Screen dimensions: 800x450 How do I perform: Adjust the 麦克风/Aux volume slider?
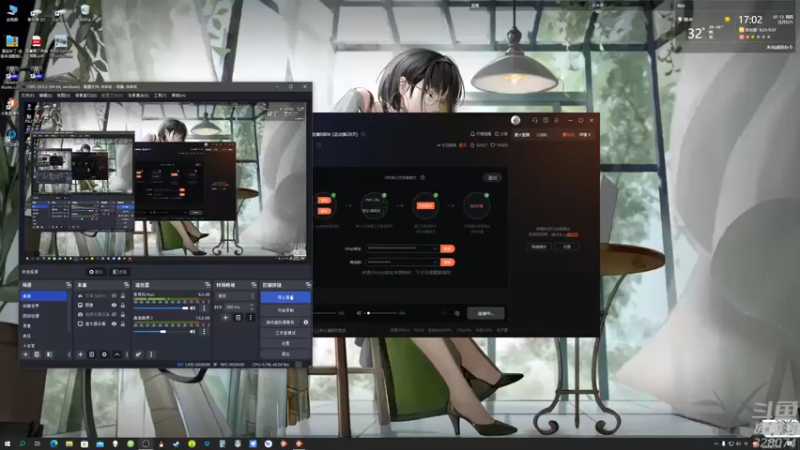tap(161, 308)
